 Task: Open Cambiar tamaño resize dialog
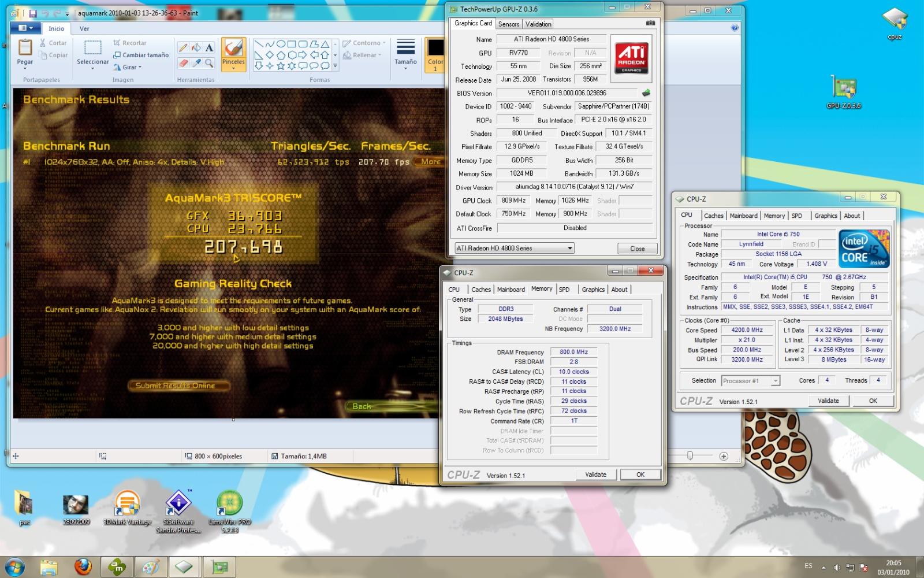click(141, 55)
